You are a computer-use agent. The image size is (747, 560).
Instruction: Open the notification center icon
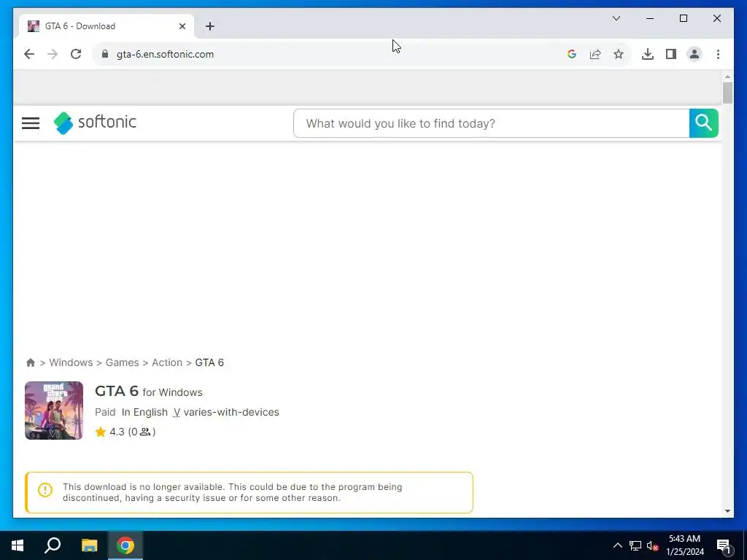click(x=724, y=546)
